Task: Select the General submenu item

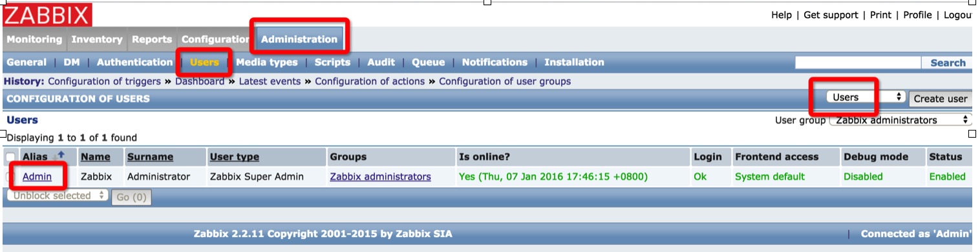Action: click(x=27, y=63)
